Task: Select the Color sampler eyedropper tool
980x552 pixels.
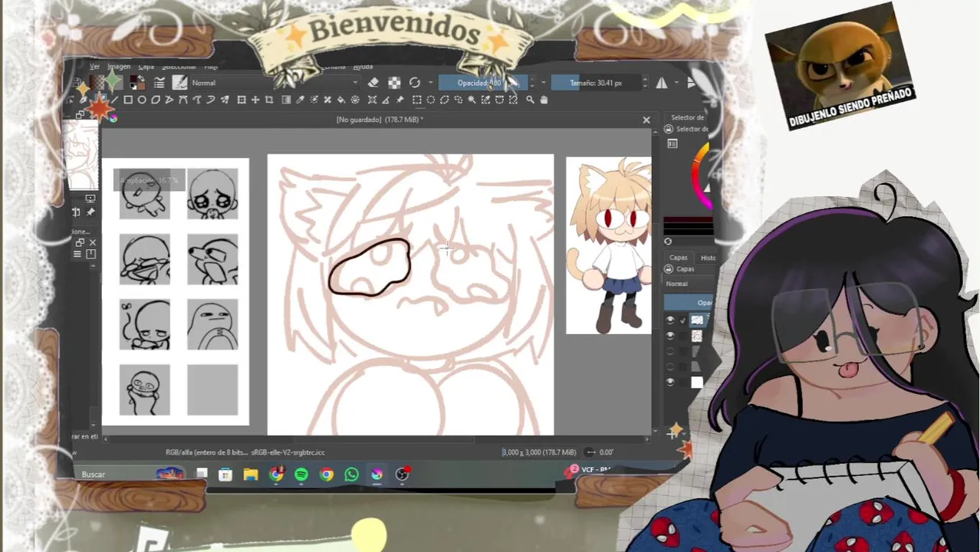Action: point(300,100)
